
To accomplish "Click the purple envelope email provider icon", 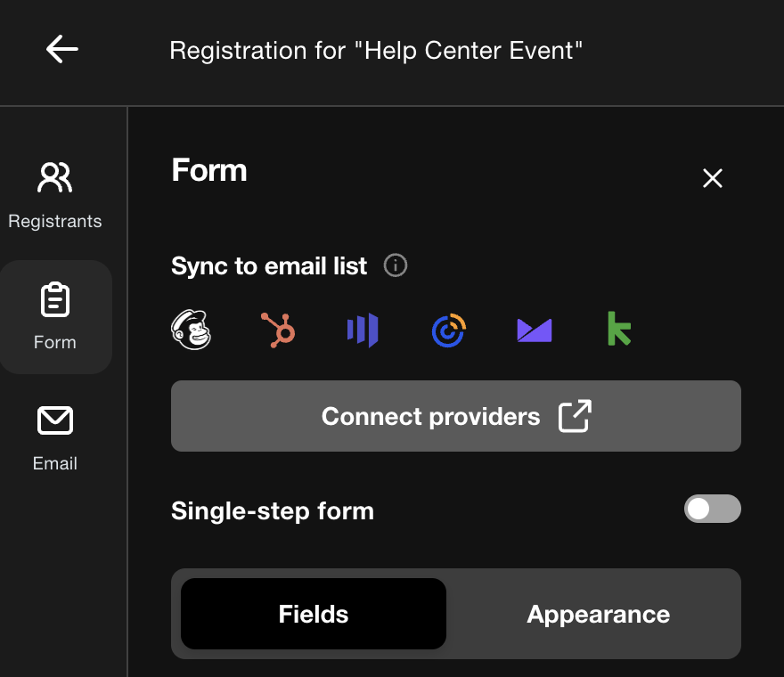I will [533, 330].
